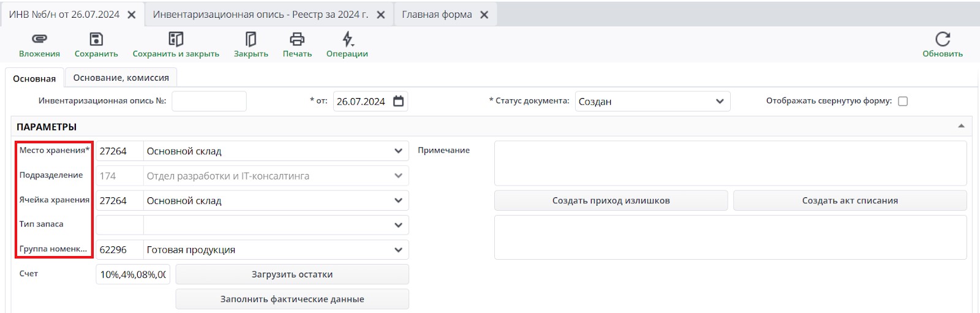Click the Сохранить floppy disk icon
980x313 pixels.
coord(96,39)
